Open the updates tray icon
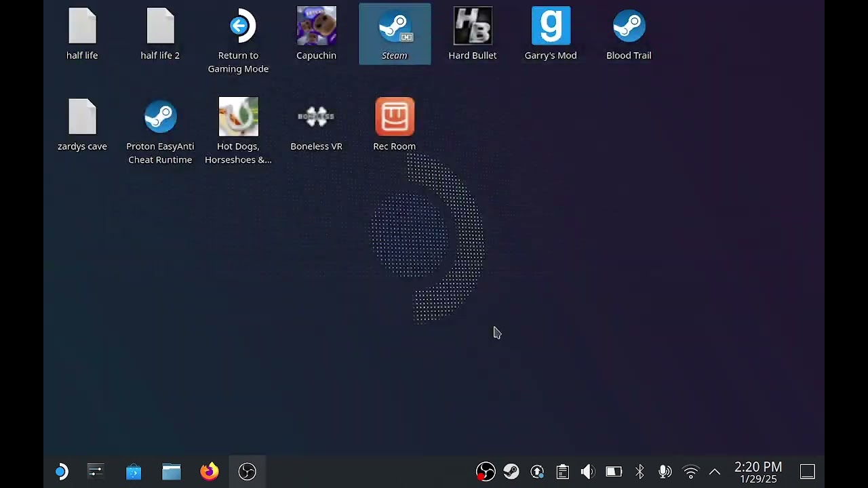Image resolution: width=868 pixels, height=488 pixels. [537, 472]
